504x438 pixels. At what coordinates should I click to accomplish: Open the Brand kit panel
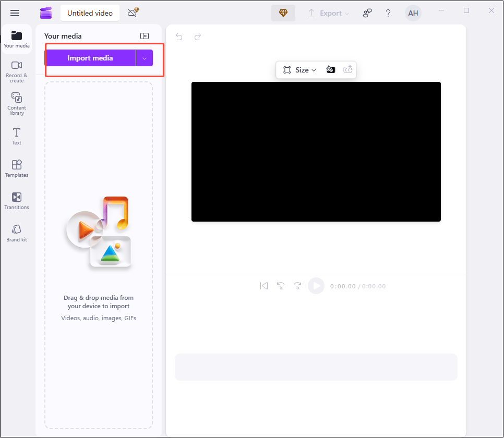16,232
